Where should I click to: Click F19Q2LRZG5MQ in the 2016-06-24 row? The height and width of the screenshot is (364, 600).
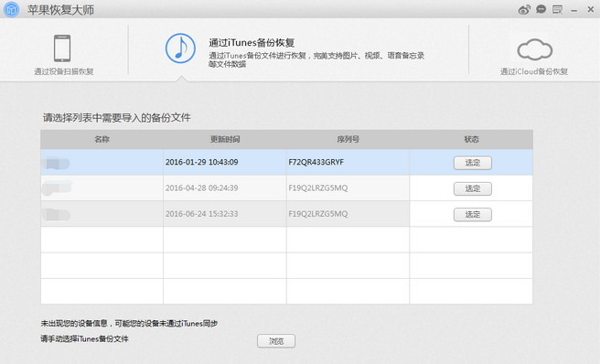(x=318, y=214)
